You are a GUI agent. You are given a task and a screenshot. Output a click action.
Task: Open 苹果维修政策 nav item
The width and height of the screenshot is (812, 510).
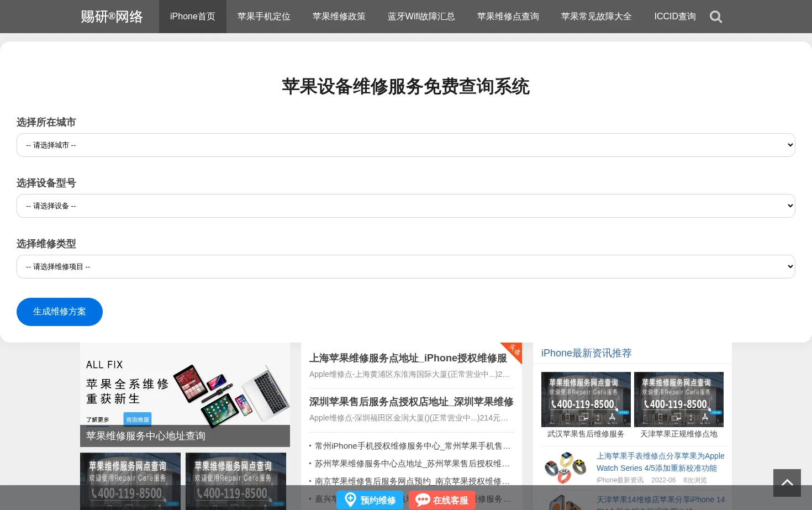point(339,17)
